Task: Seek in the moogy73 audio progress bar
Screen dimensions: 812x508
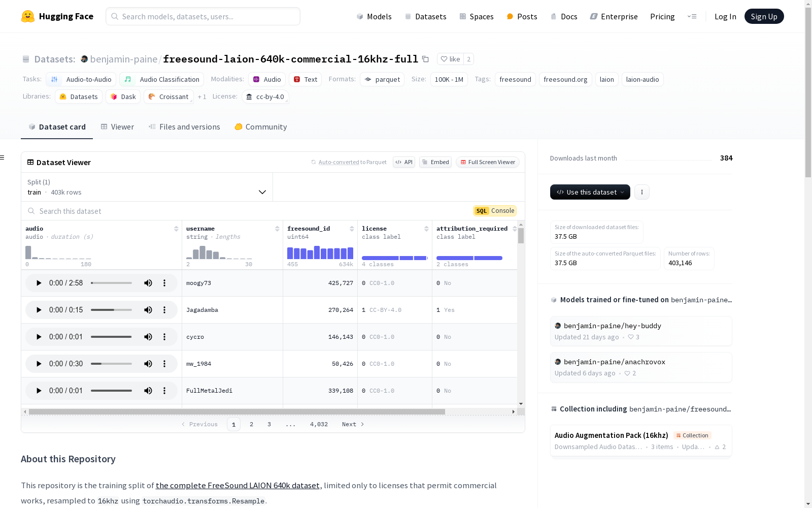Action: [x=111, y=283]
